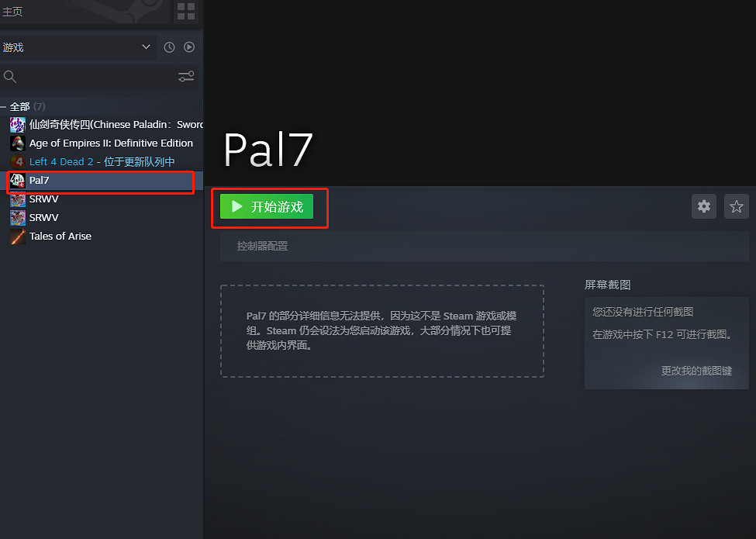Collapse the 全部 (7) games group

point(5,105)
